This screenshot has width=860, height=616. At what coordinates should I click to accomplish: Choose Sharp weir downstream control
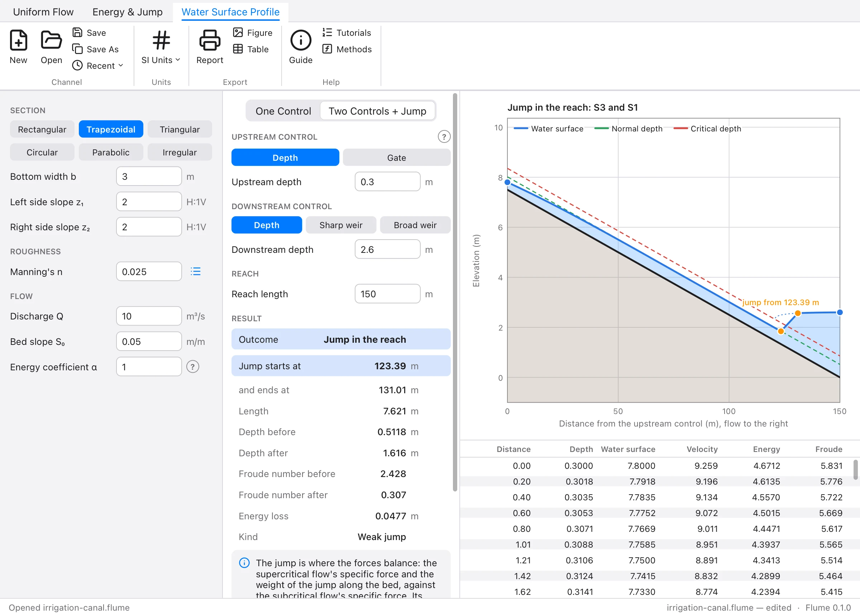click(340, 225)
